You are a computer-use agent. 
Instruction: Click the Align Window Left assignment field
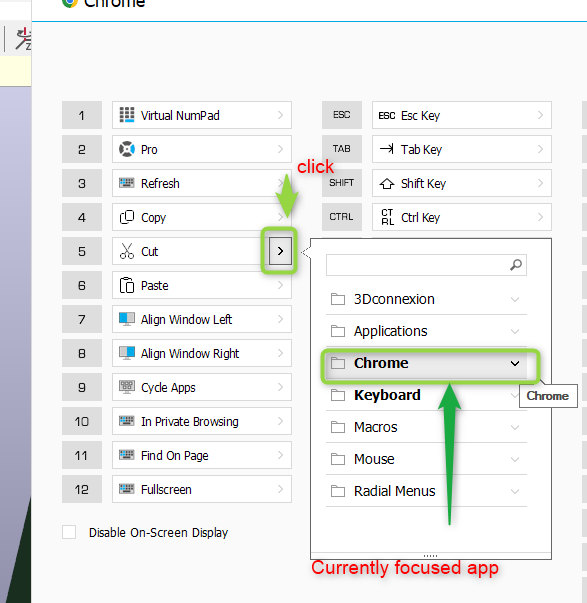pyautogui.click(x=202, y=319)
